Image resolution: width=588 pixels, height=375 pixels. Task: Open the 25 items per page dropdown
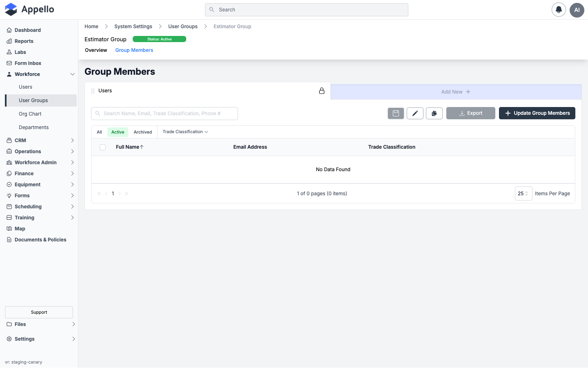pyautogui.click(x=523, y=194)
